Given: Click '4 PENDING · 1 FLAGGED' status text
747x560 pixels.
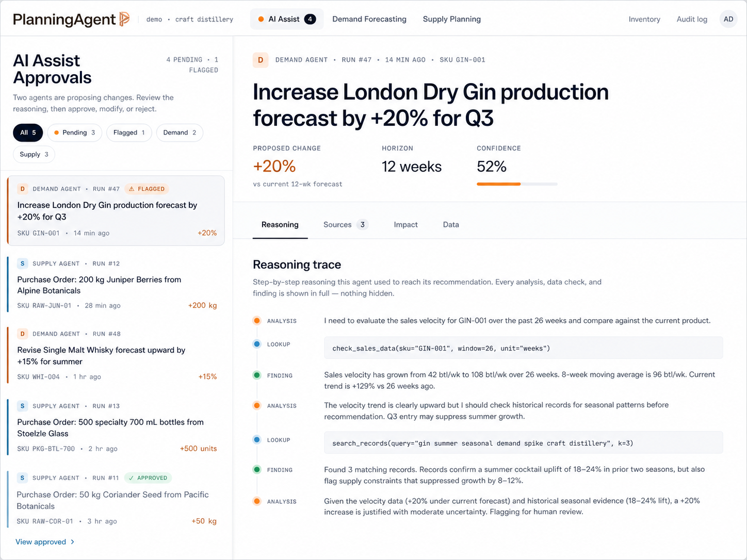Looking at the screenshot, I should click(192, 65).
